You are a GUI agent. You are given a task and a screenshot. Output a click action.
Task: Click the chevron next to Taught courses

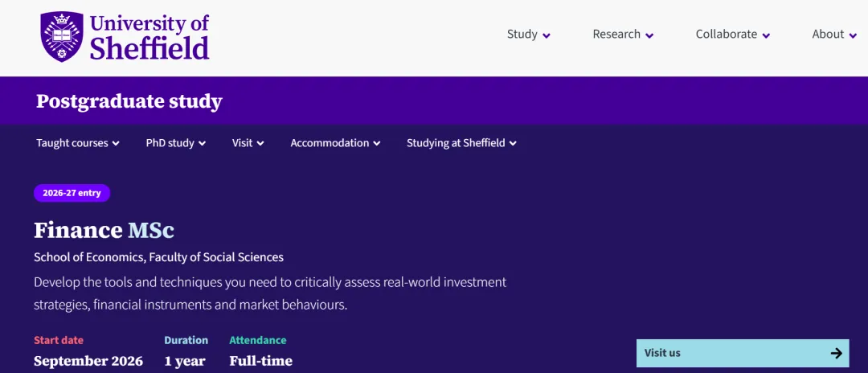[x=116, y=144]
